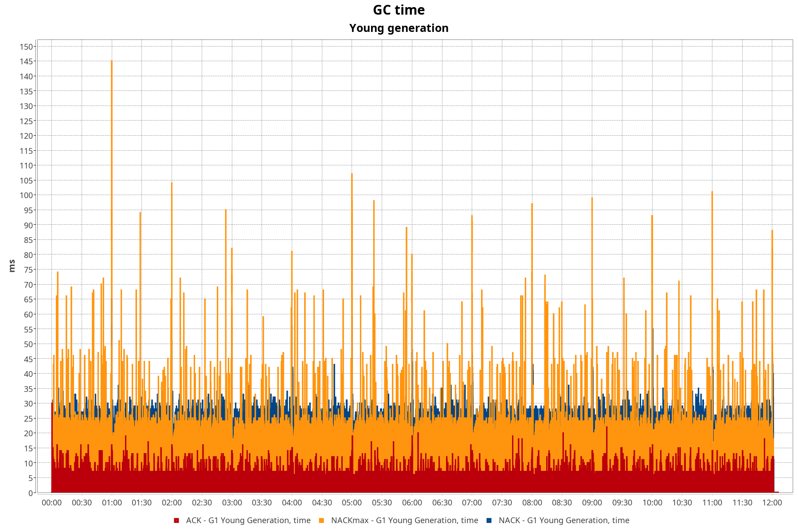Click the Young generation subtitle
The image size is (798, 532).
[x=399, y=28]
